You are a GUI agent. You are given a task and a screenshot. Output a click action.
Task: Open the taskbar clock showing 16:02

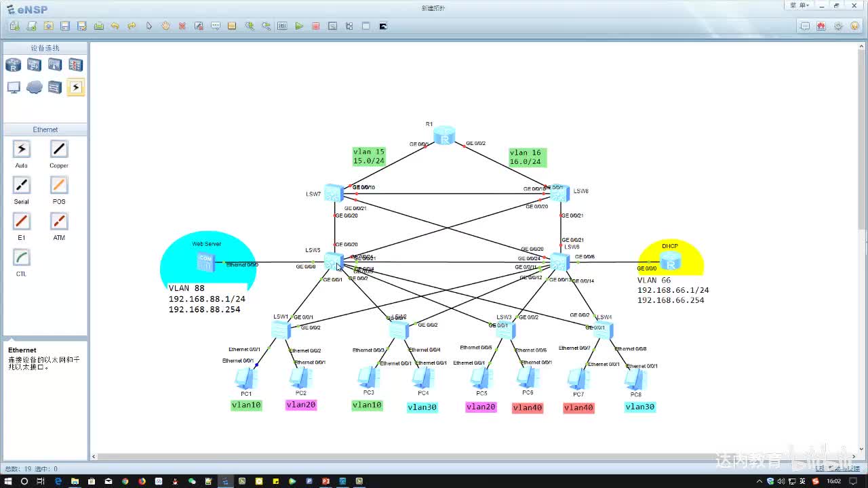tap(834, 481)
